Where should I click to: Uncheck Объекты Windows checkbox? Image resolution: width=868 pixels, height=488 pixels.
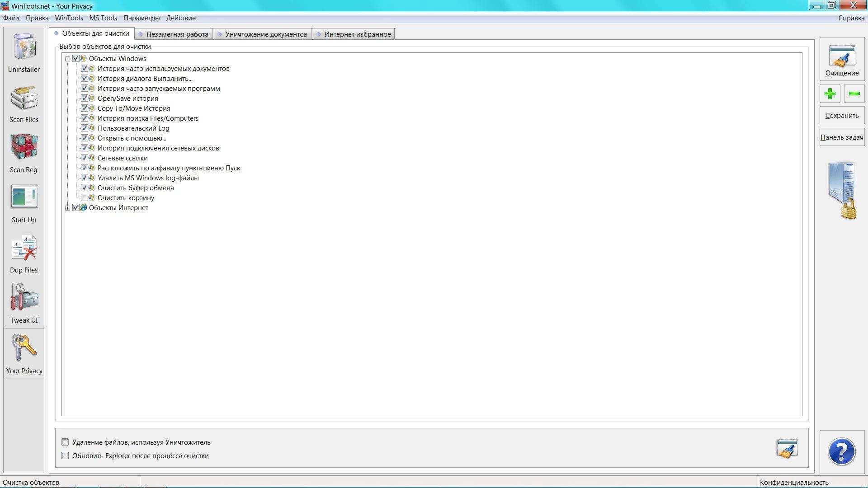[x=76, y=59]
